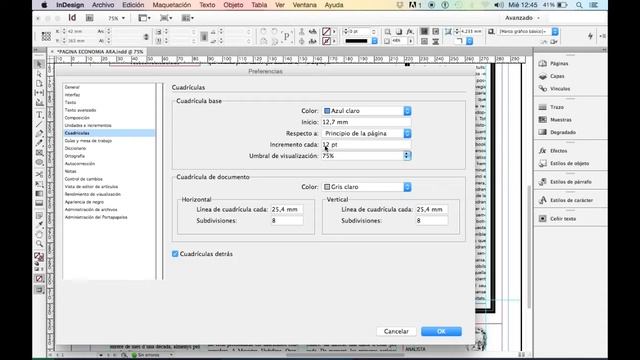This screenshot has width=640, height=360.
Task: Select Unidades e incrementos category
Action: point(88,125)
